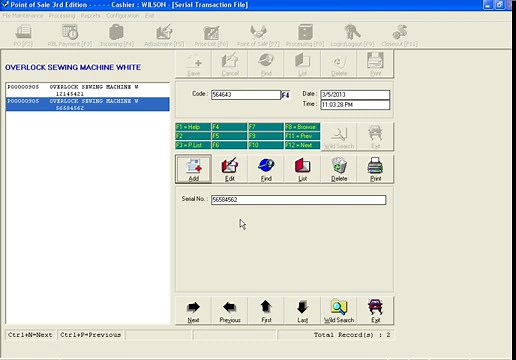Click the Code input field
The width and height of the screenshot is (516, 360).
click(246, 95)
